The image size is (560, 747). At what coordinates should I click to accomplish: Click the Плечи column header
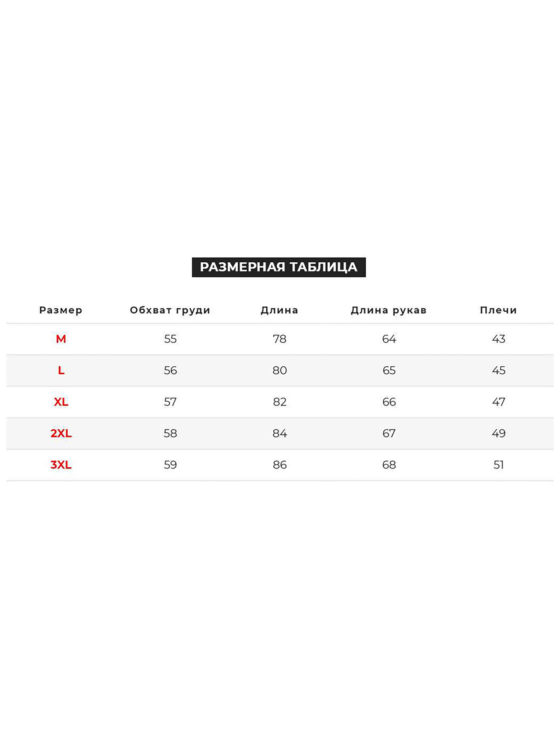[498, 310]
